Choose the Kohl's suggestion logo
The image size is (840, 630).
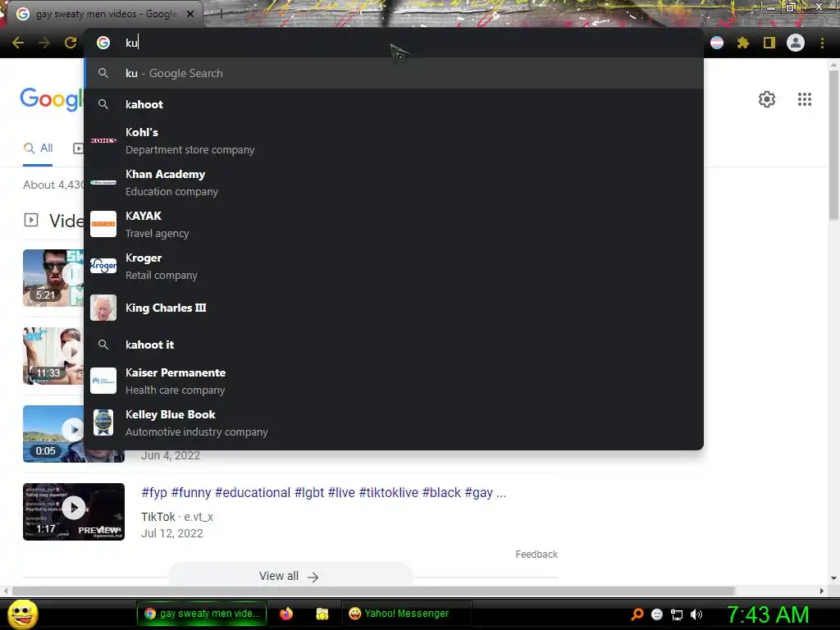[103, 140]
